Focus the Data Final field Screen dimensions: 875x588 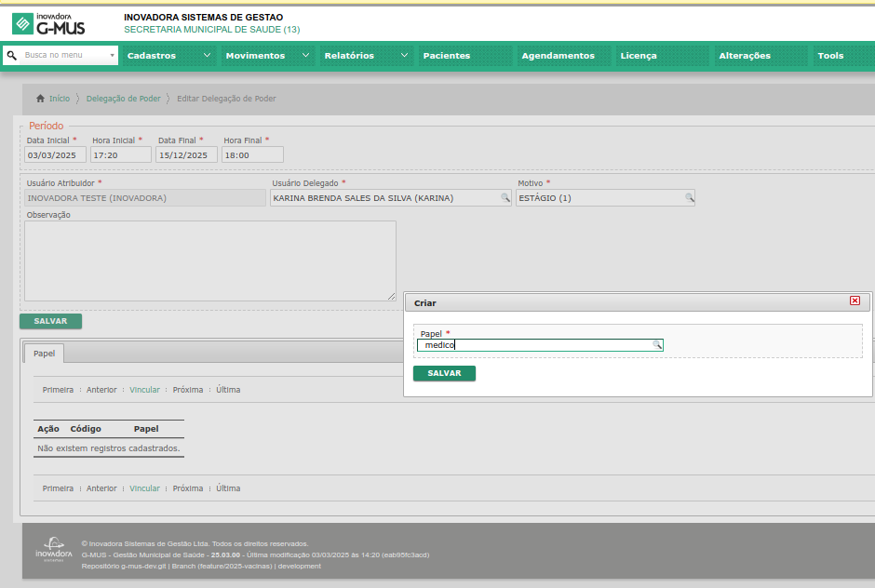[186, 154]
